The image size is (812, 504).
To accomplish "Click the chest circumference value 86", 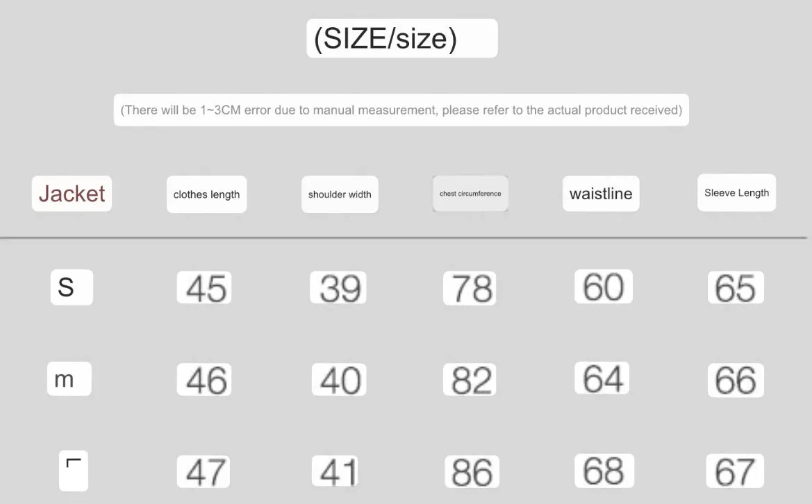I will 472,471.
